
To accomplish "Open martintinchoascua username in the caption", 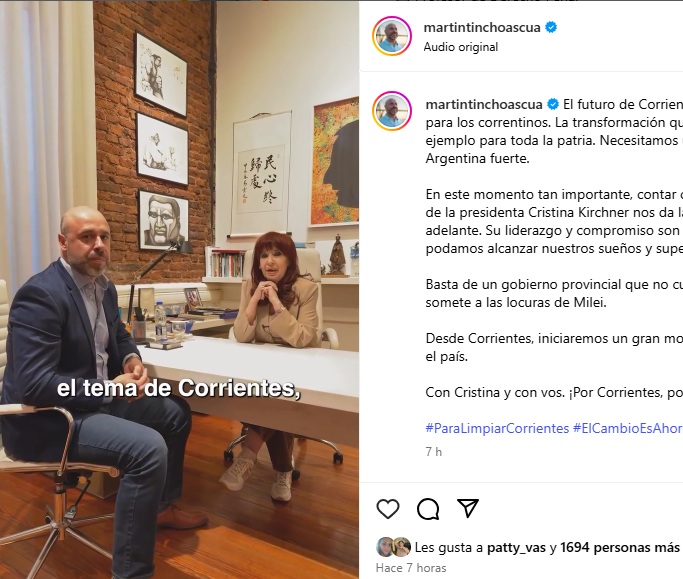I will (484, 104).
